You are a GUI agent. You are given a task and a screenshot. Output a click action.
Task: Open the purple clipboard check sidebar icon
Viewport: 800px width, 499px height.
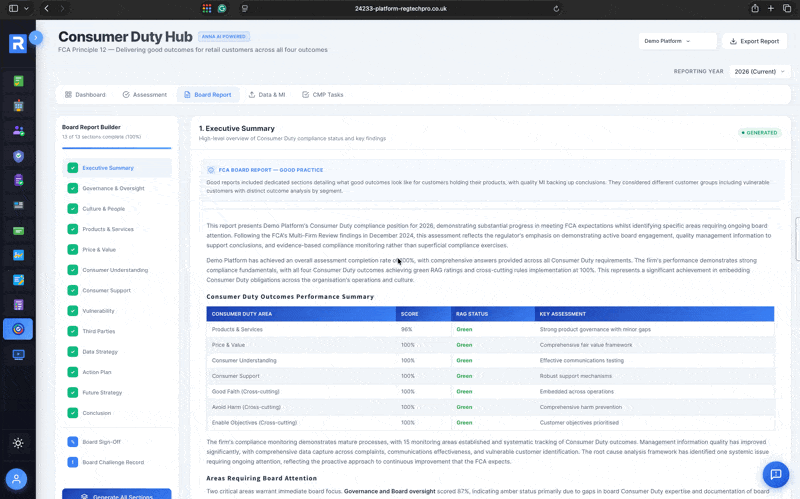click(x=18, y=180)
